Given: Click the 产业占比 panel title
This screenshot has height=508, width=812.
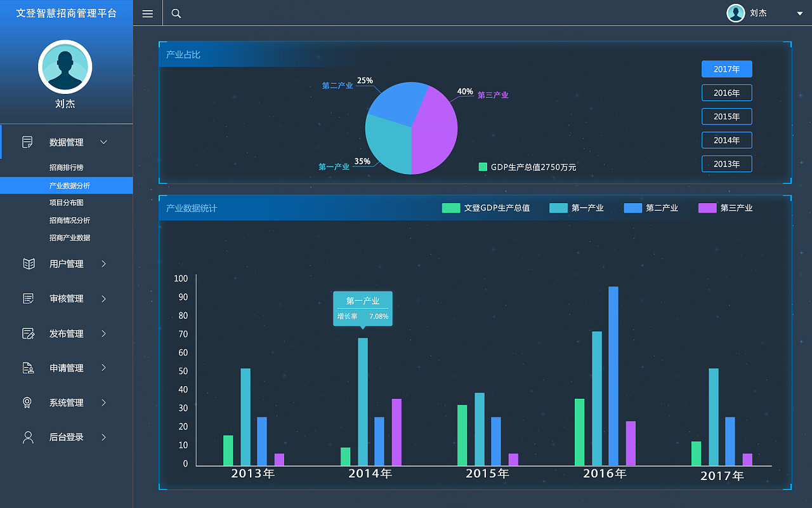Looking at the screenshot, I should coord(183,55).
